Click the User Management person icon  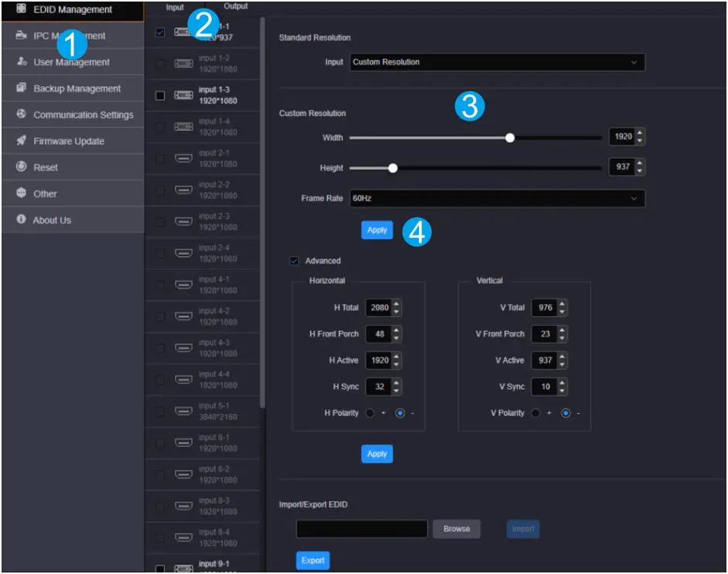click(22, 61)
